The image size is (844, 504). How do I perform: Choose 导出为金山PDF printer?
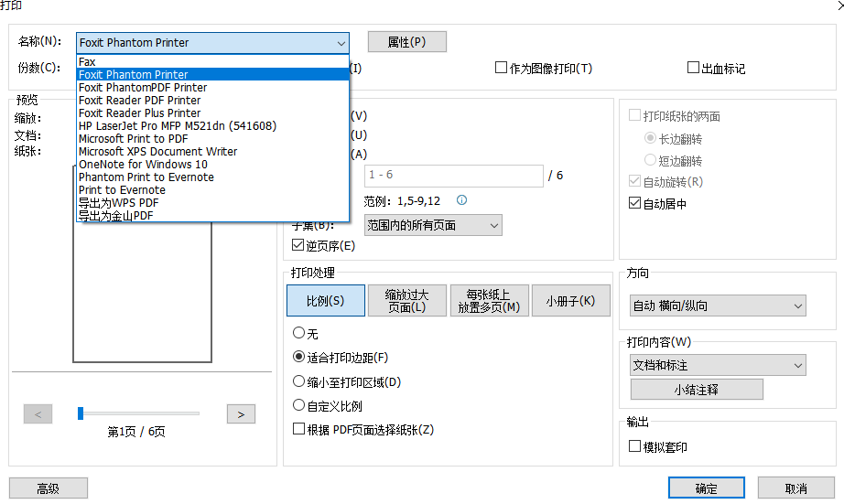213,216
